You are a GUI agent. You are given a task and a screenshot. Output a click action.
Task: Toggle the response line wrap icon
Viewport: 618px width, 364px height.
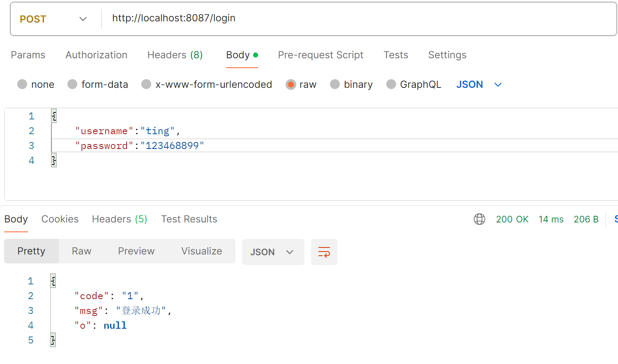324,252
